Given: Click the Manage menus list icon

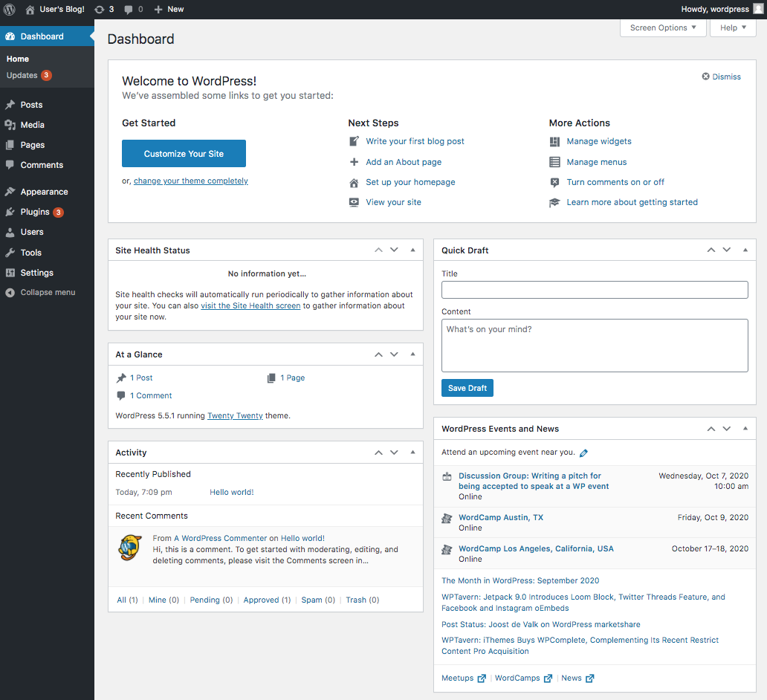Looking at the screenshot, I should click(x=554, y=162).
